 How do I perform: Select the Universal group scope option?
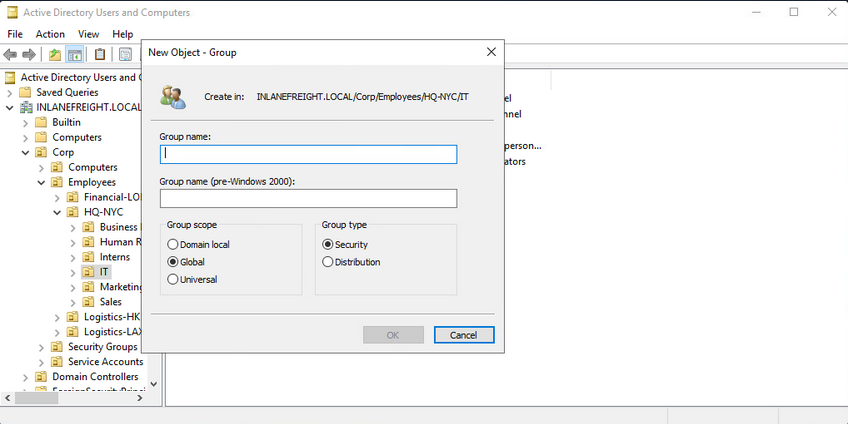pos(174,280)
